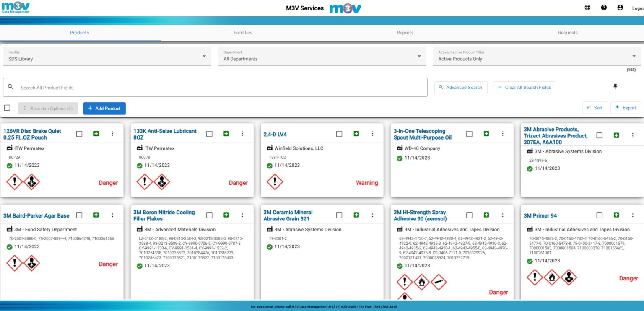Pin the search panel using the pin icon

pyautogui.click(x=615, y=86)
